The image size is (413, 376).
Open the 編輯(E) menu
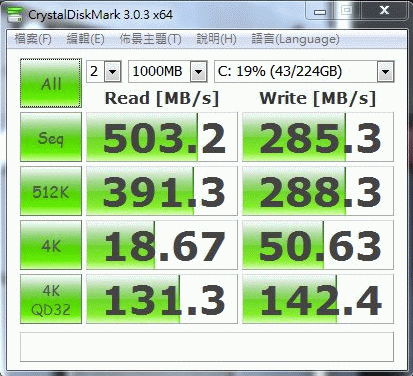coord(85,39)
